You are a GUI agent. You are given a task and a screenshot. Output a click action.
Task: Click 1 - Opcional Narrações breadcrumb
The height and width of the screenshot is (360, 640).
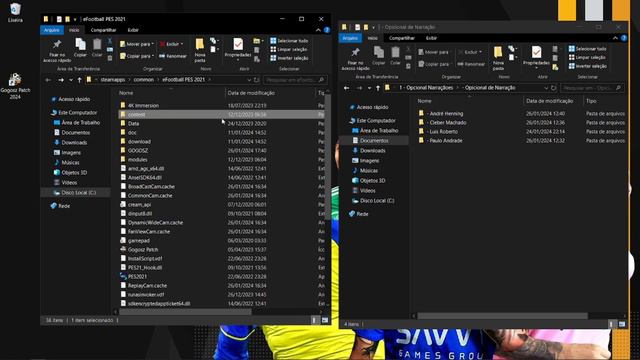426,88
